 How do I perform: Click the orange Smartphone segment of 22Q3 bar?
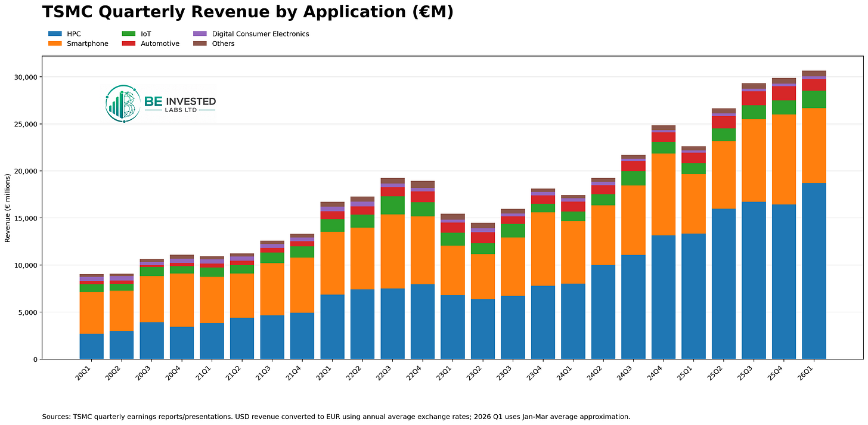point(392,252)
